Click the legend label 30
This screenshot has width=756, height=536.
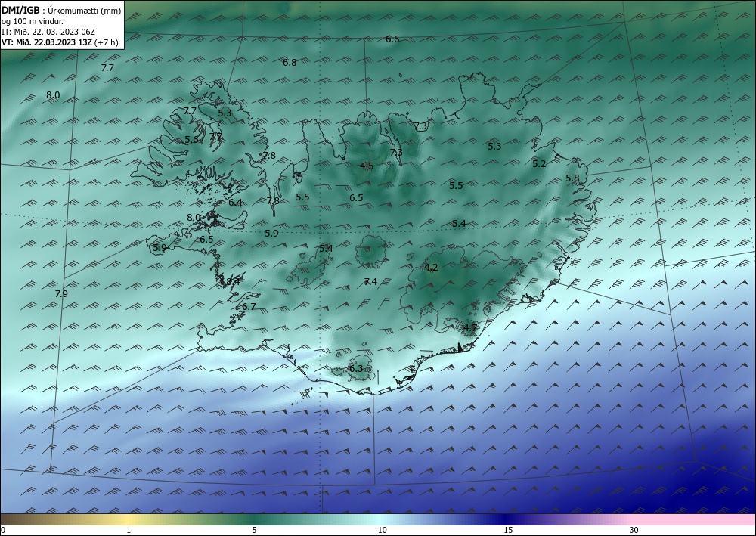(x=634, y=530)
